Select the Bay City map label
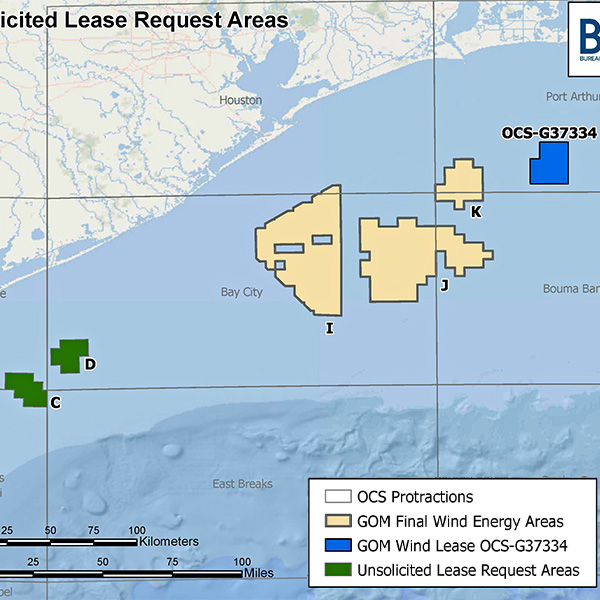 point(241,292)
